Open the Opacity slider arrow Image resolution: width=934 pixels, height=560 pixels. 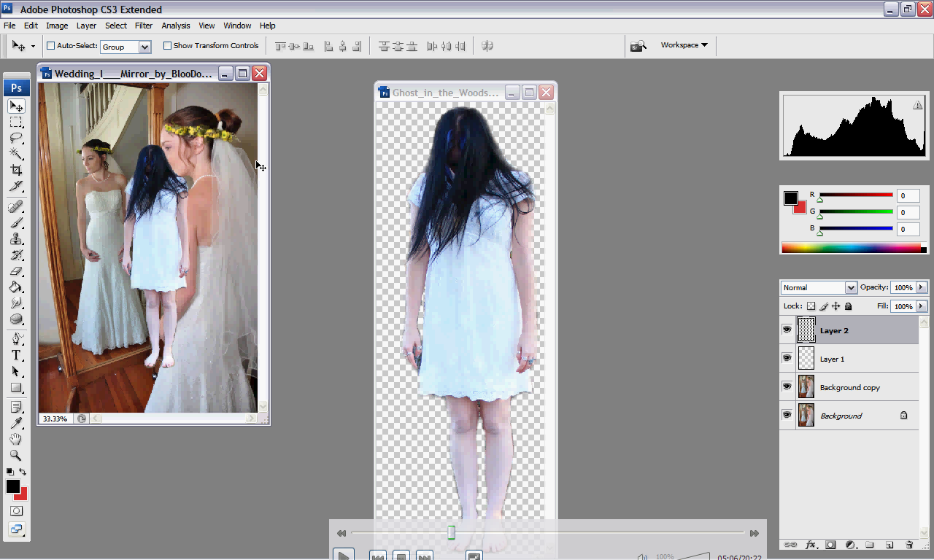coord(922,287)
